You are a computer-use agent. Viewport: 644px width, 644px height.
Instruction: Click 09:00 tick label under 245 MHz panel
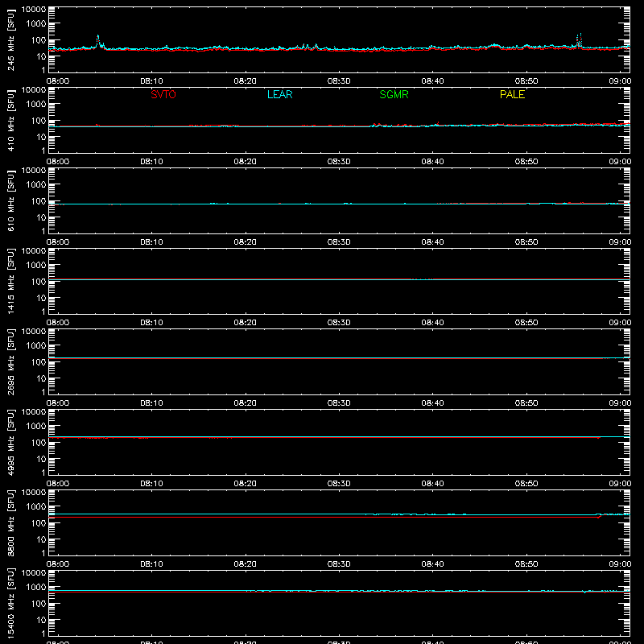(620, 81)
